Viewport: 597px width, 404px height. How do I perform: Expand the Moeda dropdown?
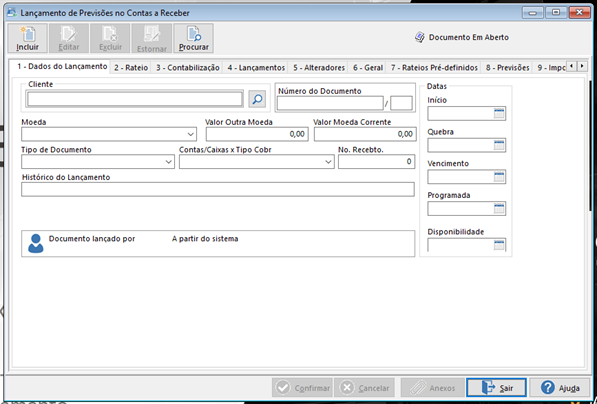tap(191, 134)
